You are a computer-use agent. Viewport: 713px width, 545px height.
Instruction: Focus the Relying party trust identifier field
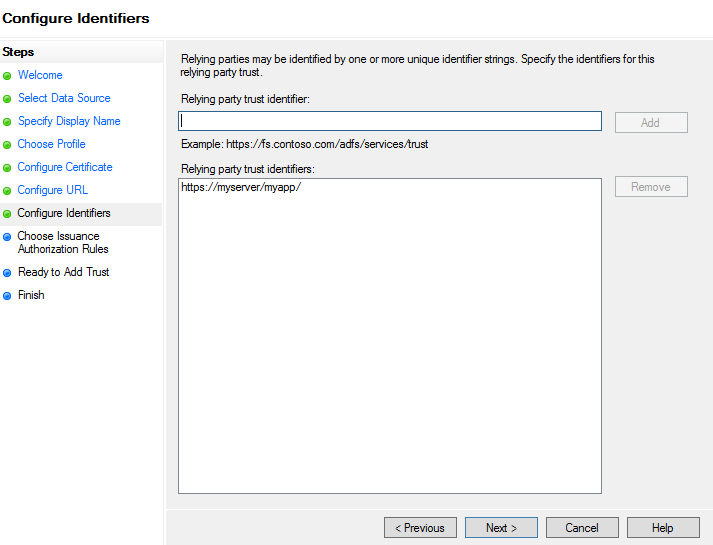pyautogui.click(x=390, y=121)
